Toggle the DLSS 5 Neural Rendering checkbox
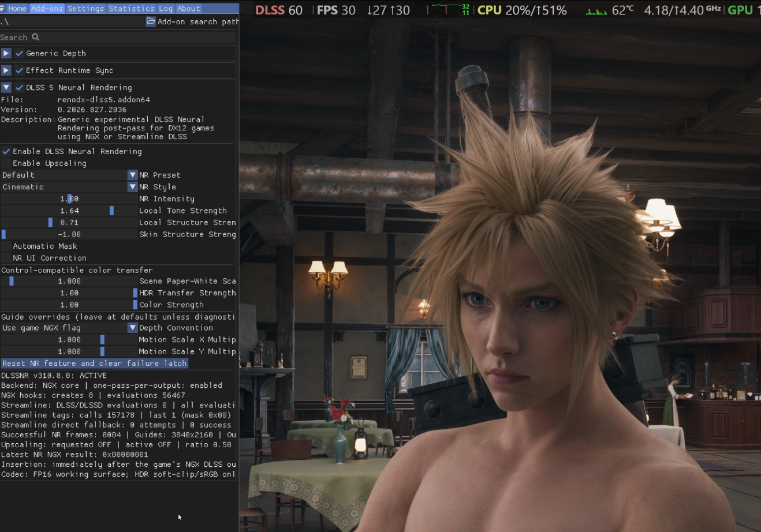Screen dimensions: 761x532 pos(19,88)
